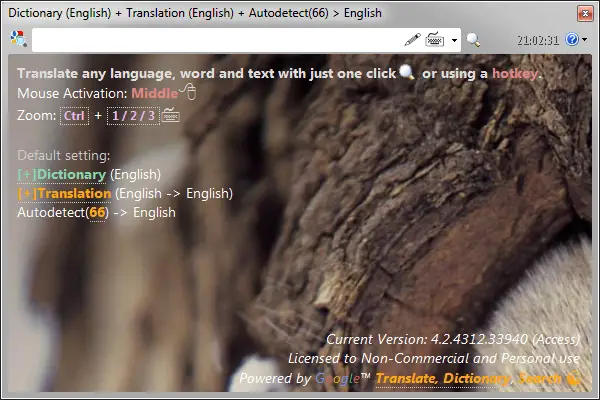
Task: Click the Current Version 4.2.4312.33940 text
Action: coord(453,339)
